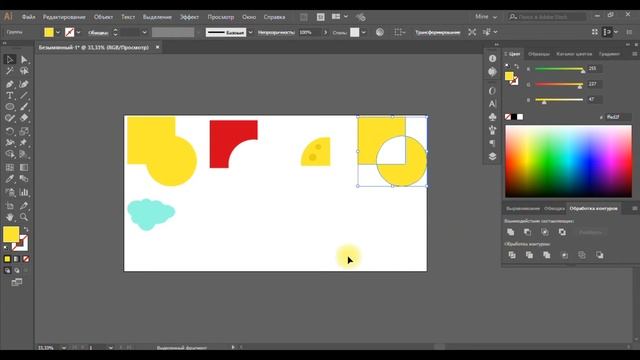Screen dimensions: 640x360
Task: Set Gradient fill mode below swatches
Action: pos(16,259)
